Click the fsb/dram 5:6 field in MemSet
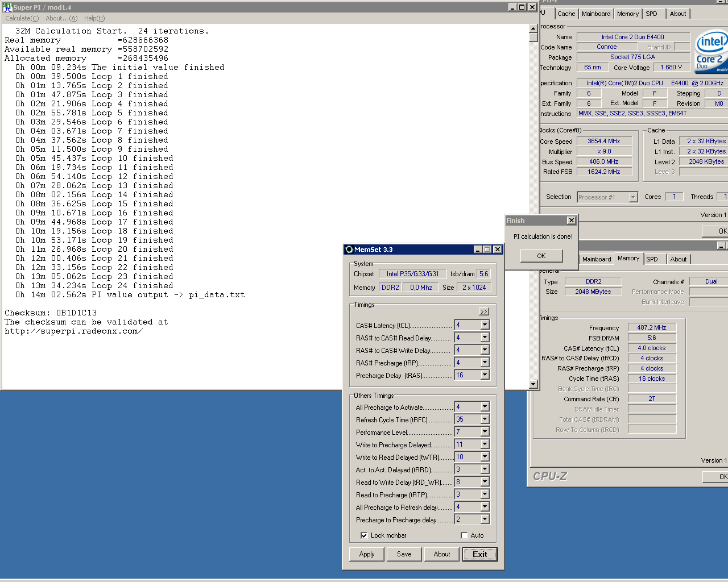Image resolution: width=728 pixels, height=582 pixels. coord(483,274)
